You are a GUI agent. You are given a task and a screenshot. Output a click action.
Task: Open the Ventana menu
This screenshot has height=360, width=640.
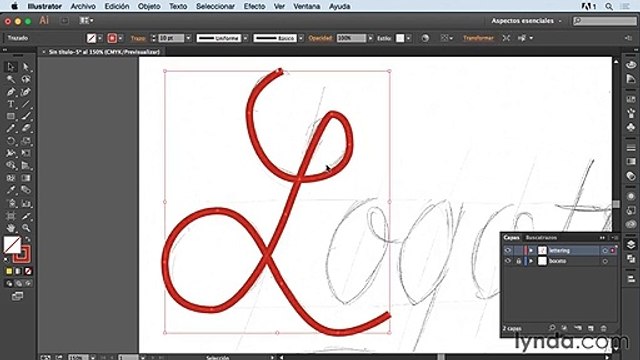[307, 6]
